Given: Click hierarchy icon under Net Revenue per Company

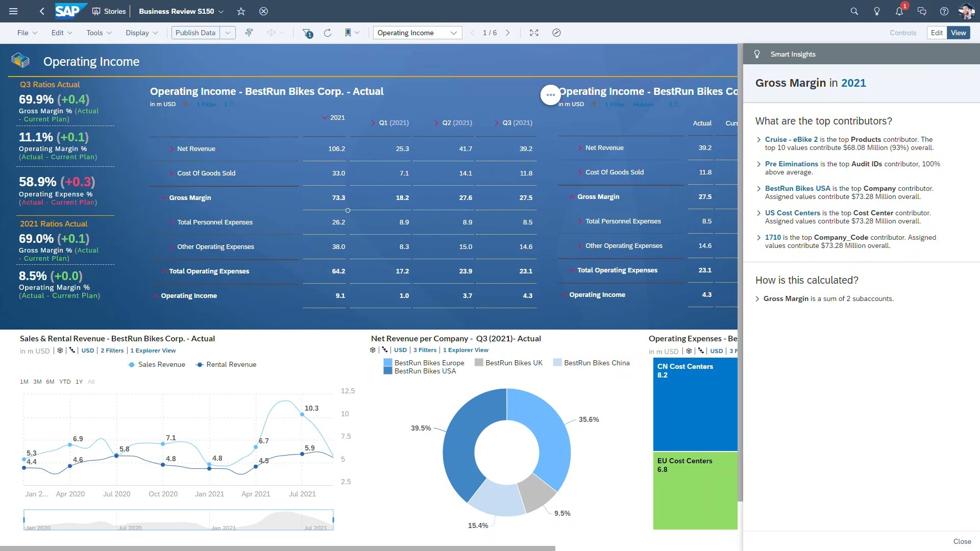Looking at the screenshot, I should tap(384, 350).
